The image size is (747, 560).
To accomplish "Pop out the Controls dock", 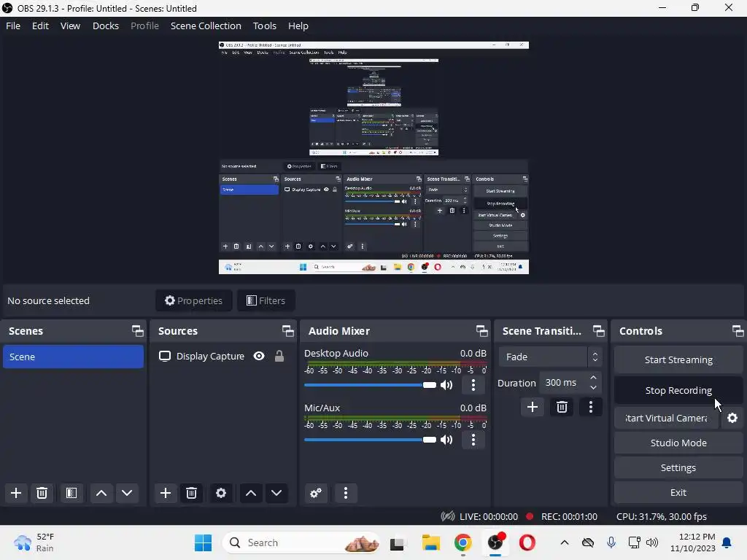I will pyautogui.click(x=738, y=331).
